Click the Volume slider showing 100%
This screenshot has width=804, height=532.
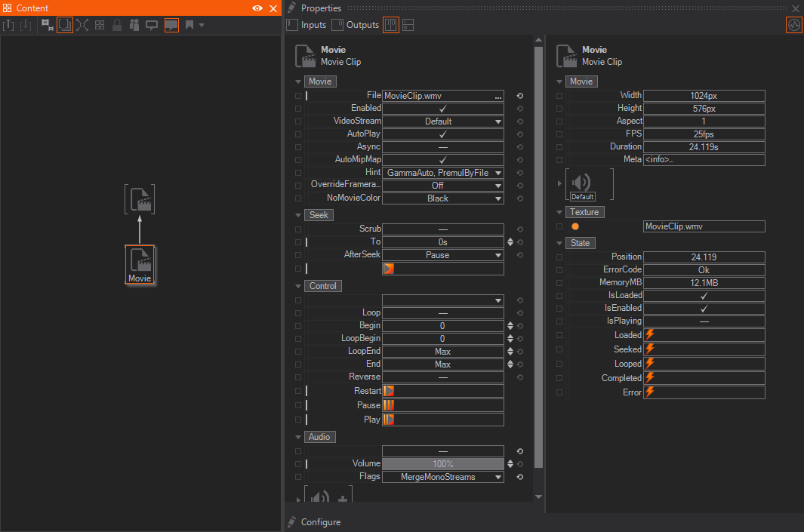(442, 464)
